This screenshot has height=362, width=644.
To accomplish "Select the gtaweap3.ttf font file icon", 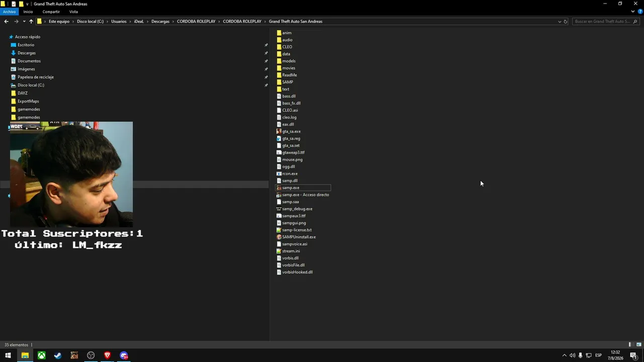I will pyautogui.click(x=279, y=152).
